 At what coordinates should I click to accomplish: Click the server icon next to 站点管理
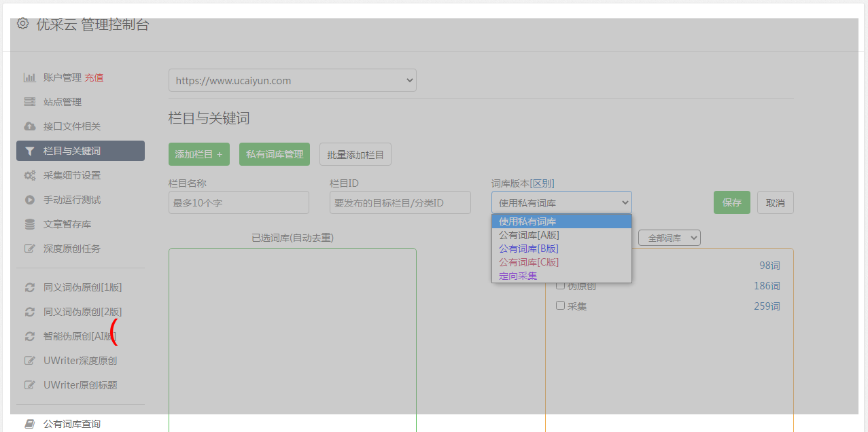[x=29, y=102]
